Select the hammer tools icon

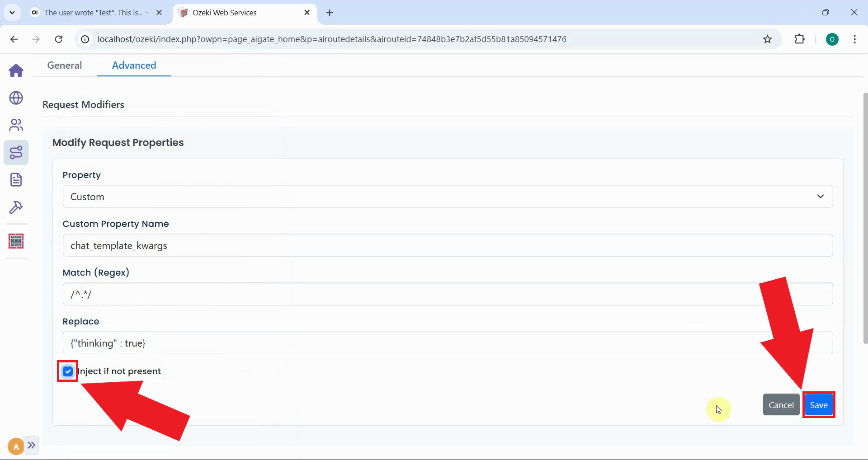point(16,207)
